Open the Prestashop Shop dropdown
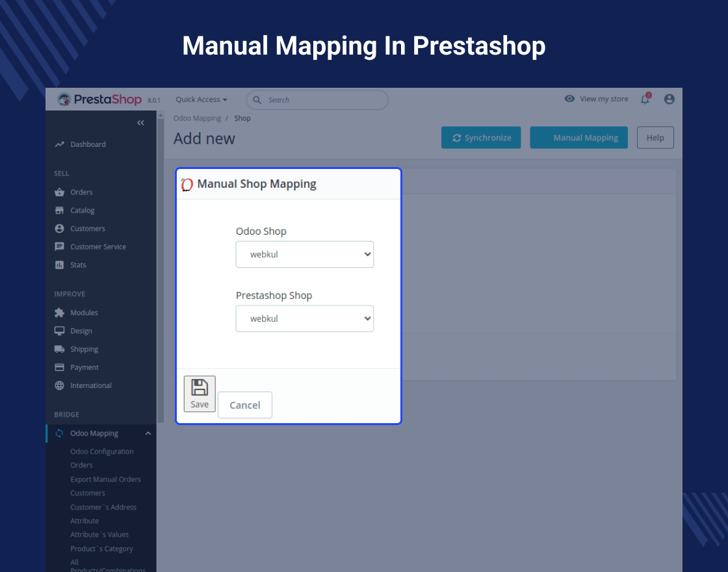The image size is (728, 572). pyautogui.click(x=305, y=318)
